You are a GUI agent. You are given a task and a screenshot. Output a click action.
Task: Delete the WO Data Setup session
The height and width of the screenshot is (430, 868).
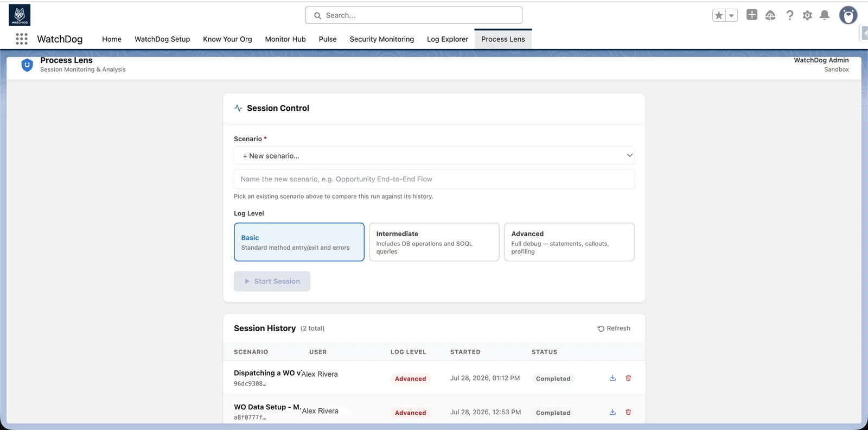point(628,412)
